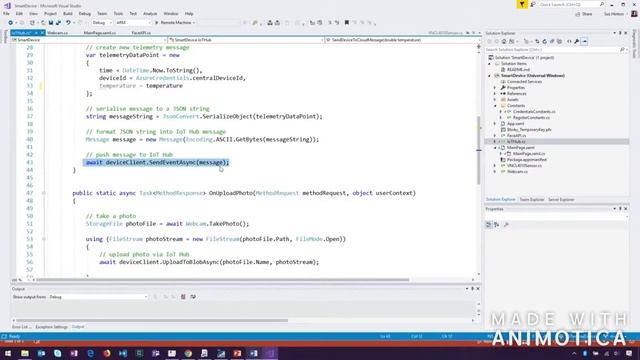
Task: Click the Undo icon in the toolbar
Action: pos(68,23)
